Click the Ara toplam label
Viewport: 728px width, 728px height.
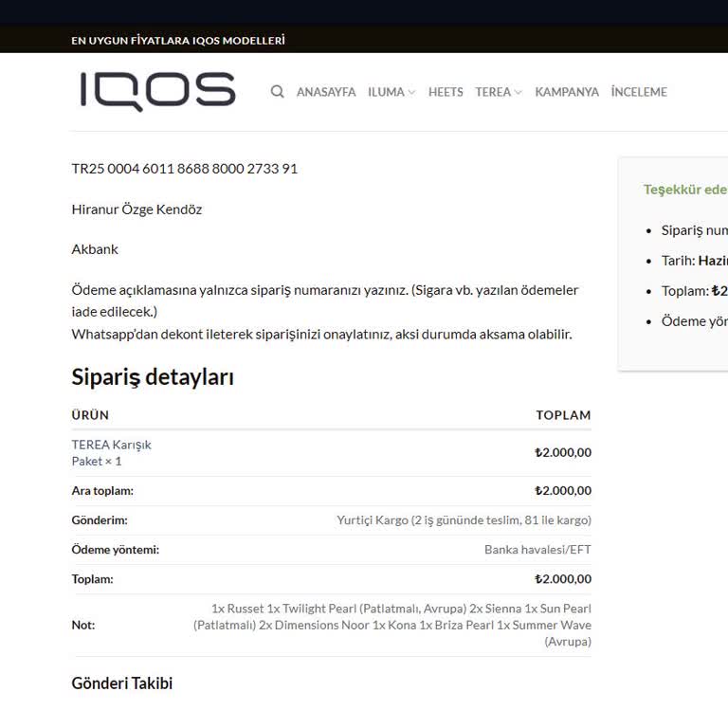102,491
